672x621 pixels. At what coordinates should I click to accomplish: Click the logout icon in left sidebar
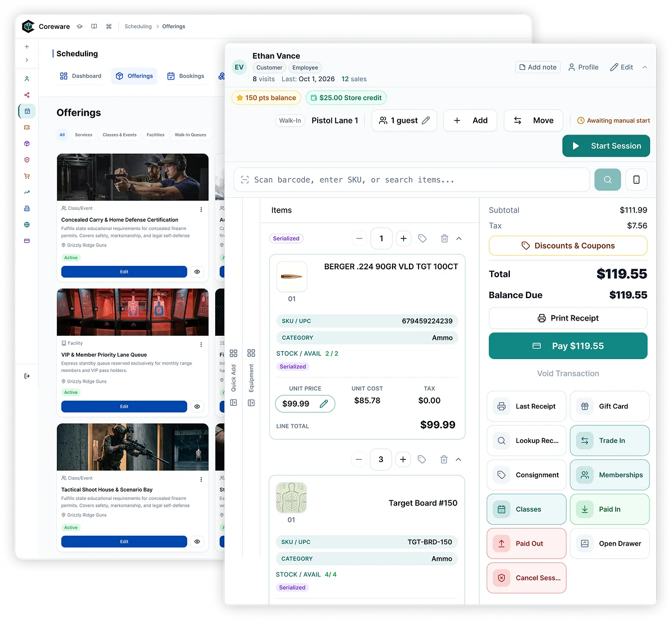[27, 376]
